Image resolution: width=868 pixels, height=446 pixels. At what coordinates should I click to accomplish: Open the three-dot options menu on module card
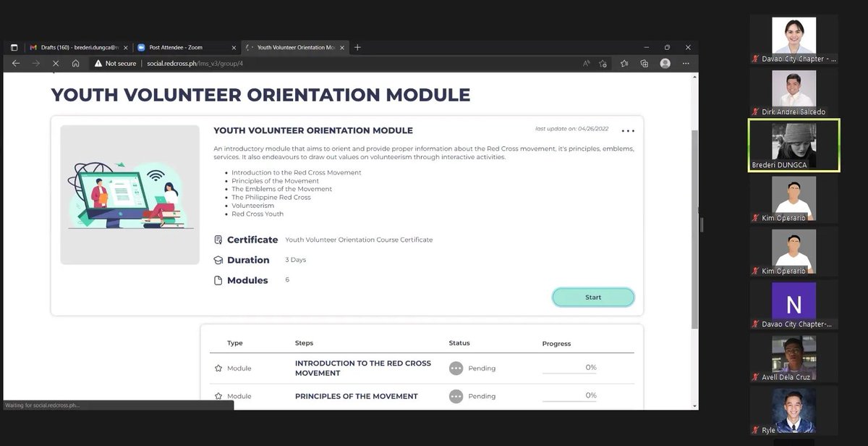click(x=628, y=131)
